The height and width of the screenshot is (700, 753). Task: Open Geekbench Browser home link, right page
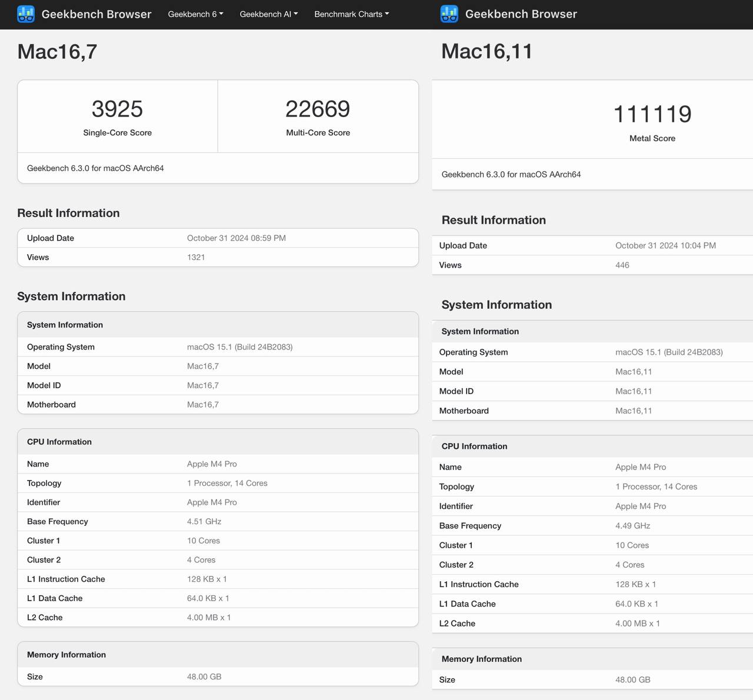[521, 14]
